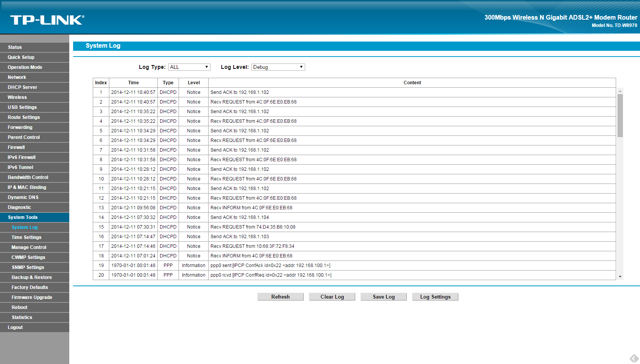The image size is (640, 364).
Task: Go to Route Settings
Action: tap(35, 117)
